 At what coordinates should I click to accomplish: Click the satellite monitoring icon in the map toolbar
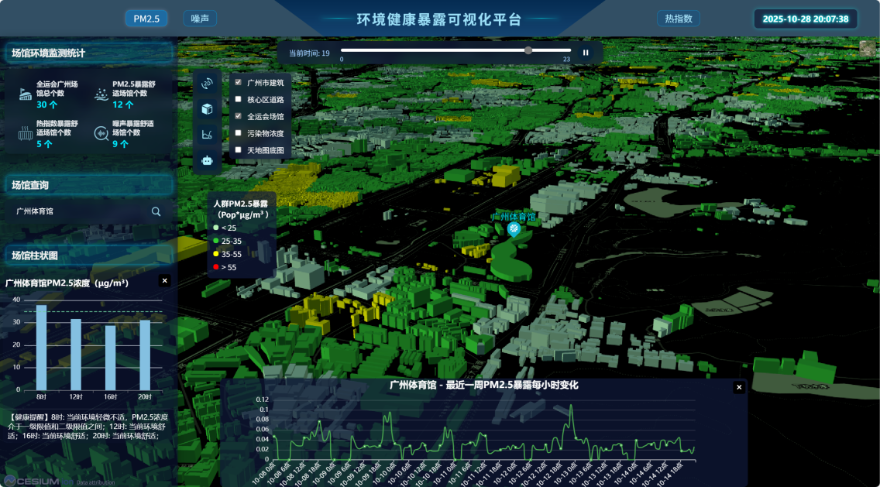click(207, 83)
